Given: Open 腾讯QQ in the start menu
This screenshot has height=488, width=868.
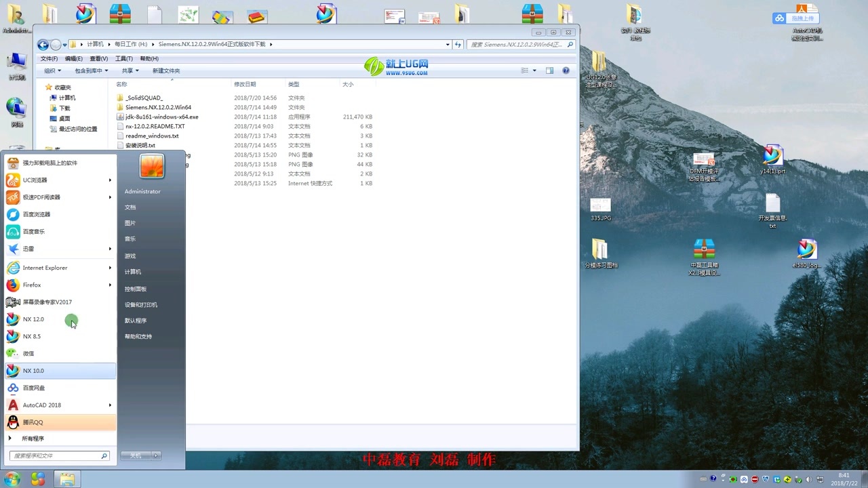Looking at the screenshot, I should coord(60,422).
